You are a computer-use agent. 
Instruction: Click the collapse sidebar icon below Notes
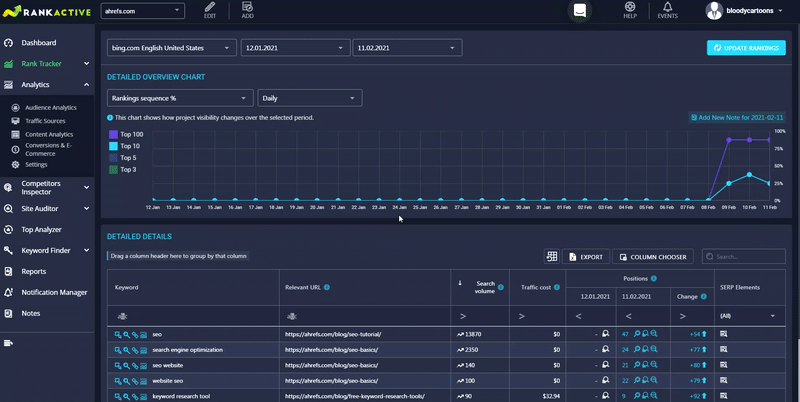(x=8, y=343)
